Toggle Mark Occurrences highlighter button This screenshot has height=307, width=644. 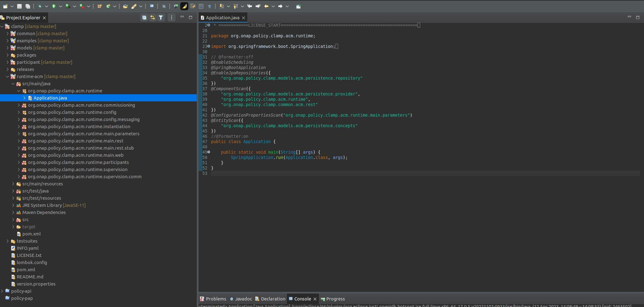(x=184, y=6)
